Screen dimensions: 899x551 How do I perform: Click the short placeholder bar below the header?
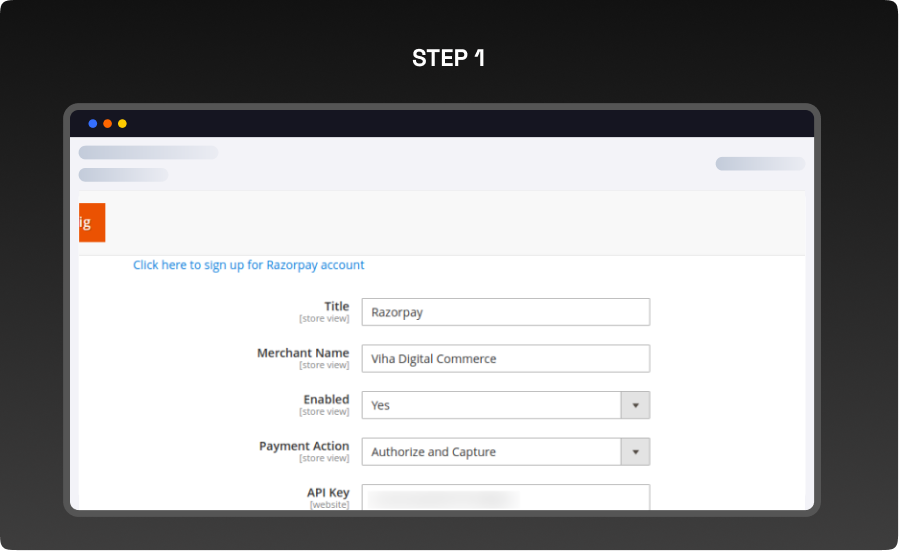[x=123, y=175]
